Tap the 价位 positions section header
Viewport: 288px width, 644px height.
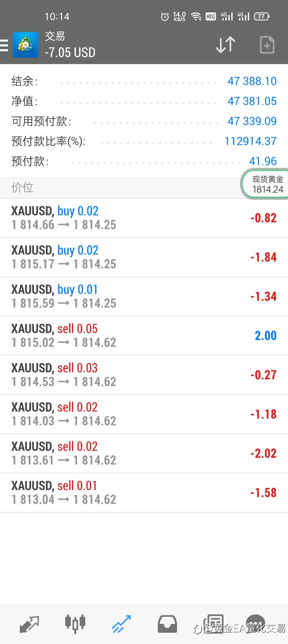(120, 188)
